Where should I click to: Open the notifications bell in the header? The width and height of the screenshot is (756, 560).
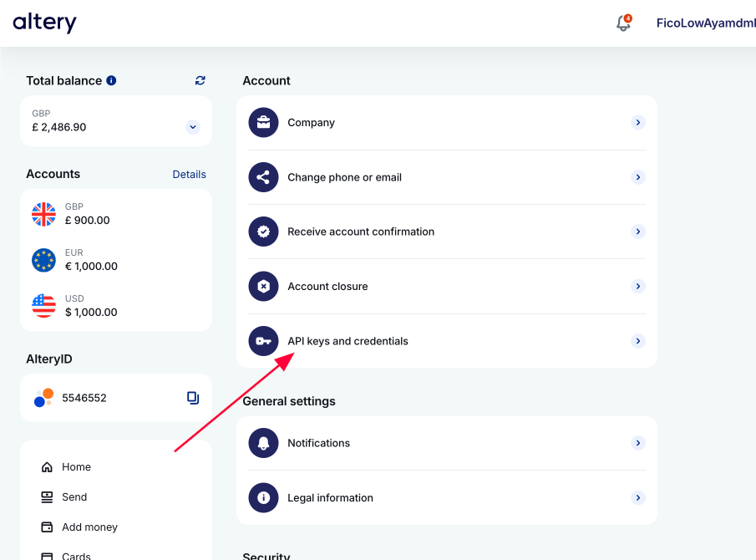pos(624,23)
